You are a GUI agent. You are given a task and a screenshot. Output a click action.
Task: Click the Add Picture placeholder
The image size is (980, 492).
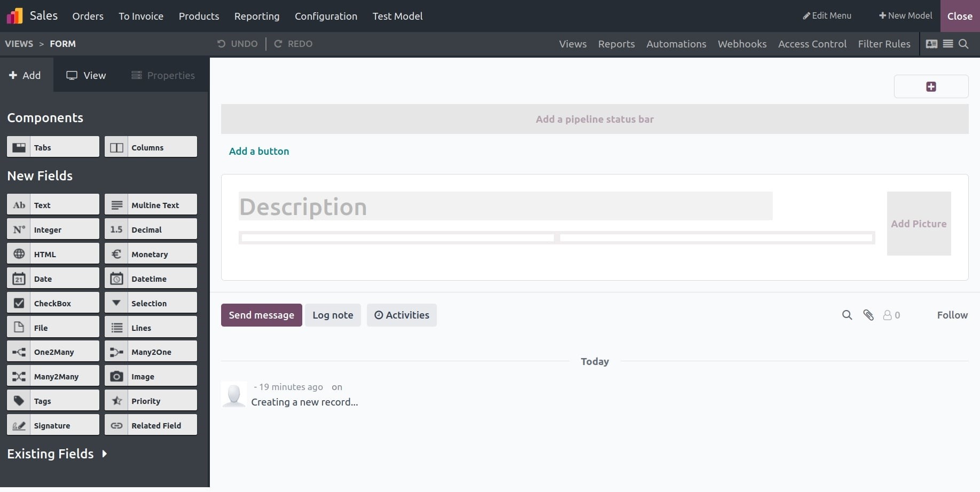(x=919, y=224)
